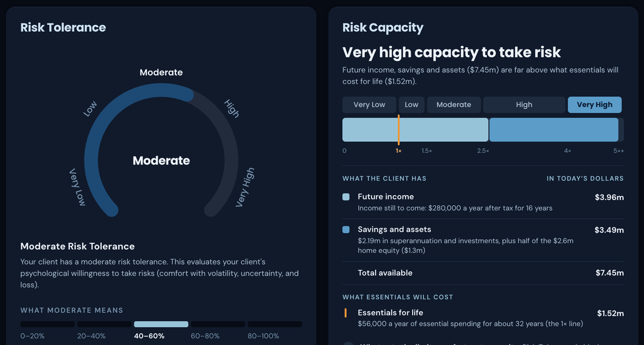Click the orange Essentials for life marker

[346, 313]
